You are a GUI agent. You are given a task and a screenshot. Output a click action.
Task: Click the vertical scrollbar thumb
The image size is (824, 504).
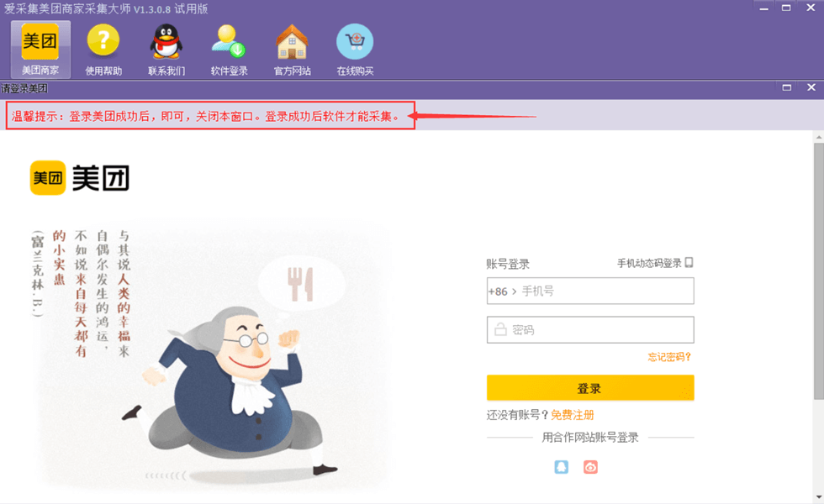click(819, 270)
